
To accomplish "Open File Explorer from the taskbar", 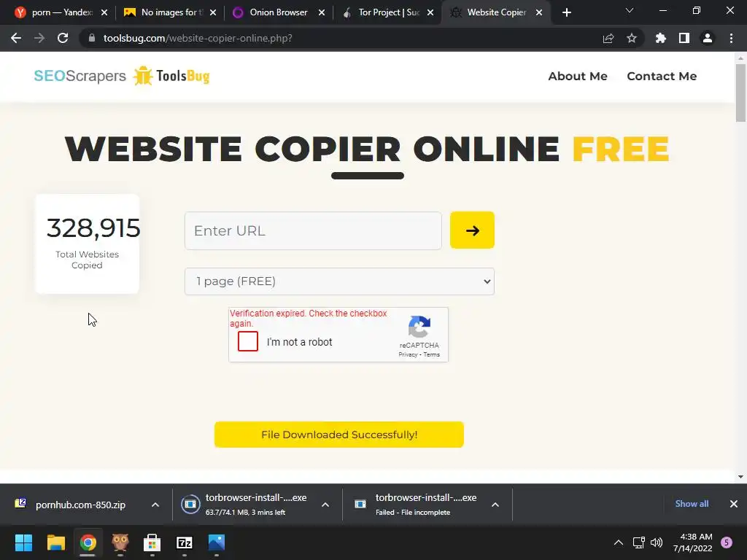I will (55, 542).
